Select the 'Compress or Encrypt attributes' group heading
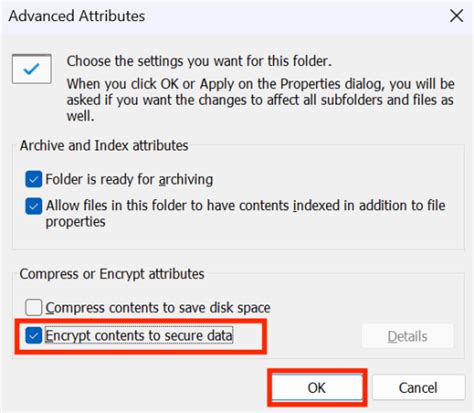This screenshot has width=474, height=413. pos(112,274)
